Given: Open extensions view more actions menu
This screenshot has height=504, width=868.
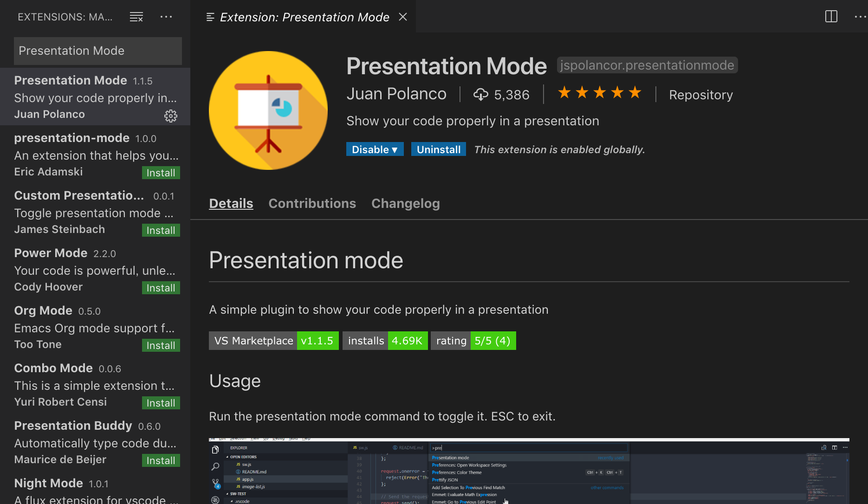Looking at the screenshot, I should [166, 17].
